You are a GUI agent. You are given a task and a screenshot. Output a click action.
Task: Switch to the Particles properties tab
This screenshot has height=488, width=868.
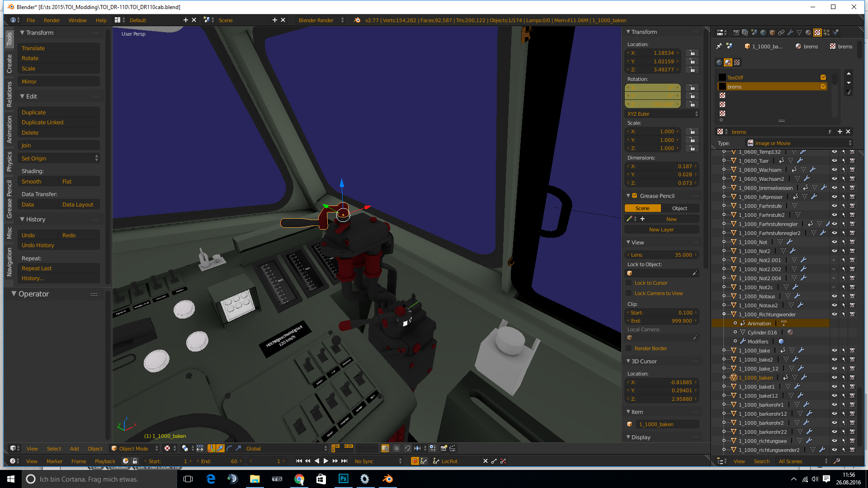pyautogui.click(x=826, y=33)
